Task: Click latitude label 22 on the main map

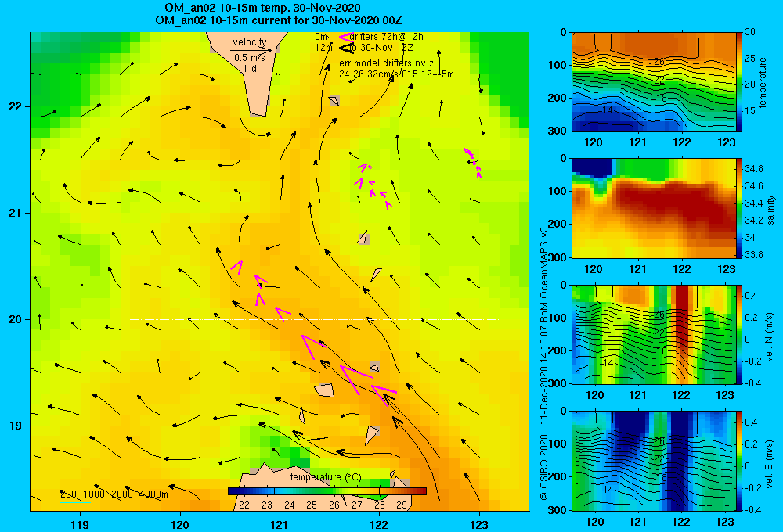Action: (x=16, y=106)
